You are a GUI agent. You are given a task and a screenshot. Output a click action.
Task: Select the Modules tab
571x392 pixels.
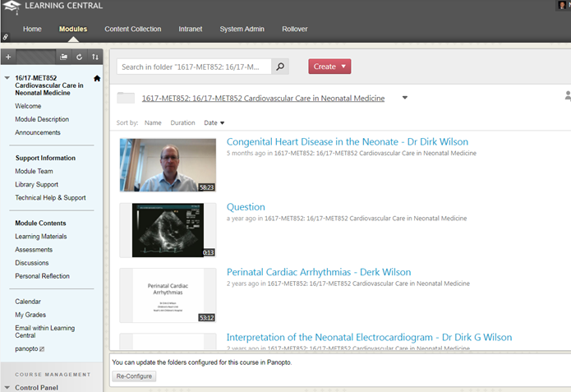[73, 29]
